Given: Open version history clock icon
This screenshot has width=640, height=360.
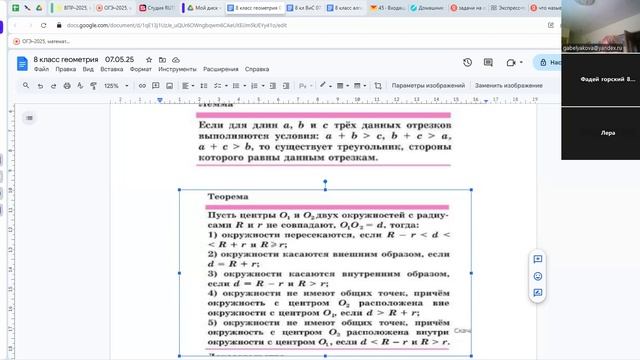Looking at the screenshot, I should pos(467,62).
